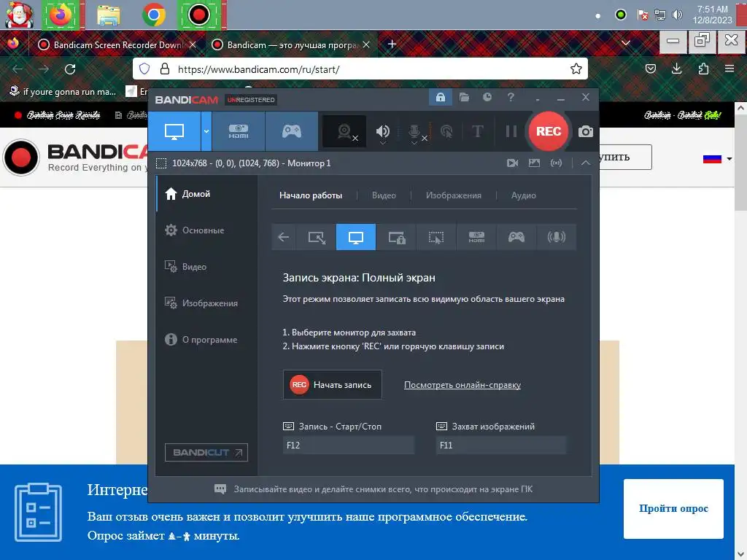The width and height of the screenshot is (747, 560).
Task: Choose audio-only recording microphone icon
Action: point(556,237)
